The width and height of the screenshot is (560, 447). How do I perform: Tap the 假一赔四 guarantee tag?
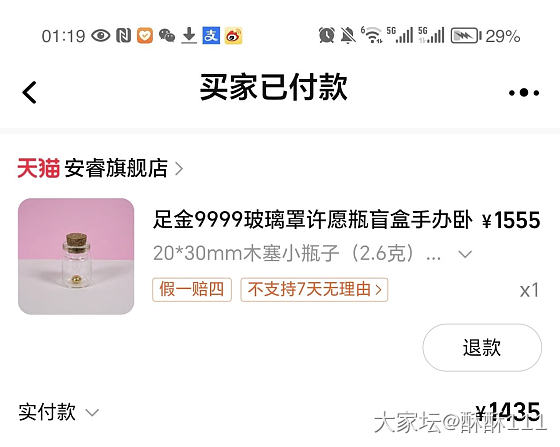coord(192,290)
